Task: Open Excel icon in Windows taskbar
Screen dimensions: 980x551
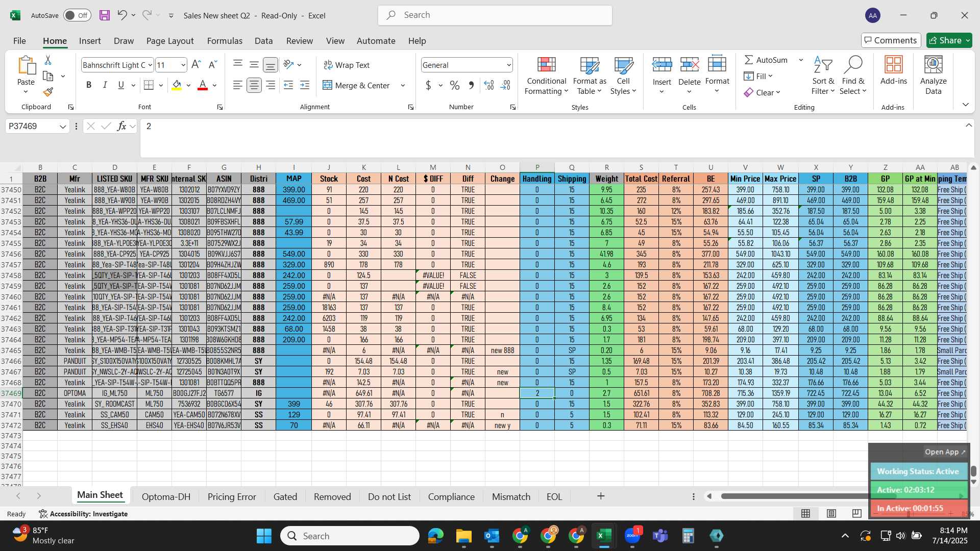Action: (x=604, y=536)
